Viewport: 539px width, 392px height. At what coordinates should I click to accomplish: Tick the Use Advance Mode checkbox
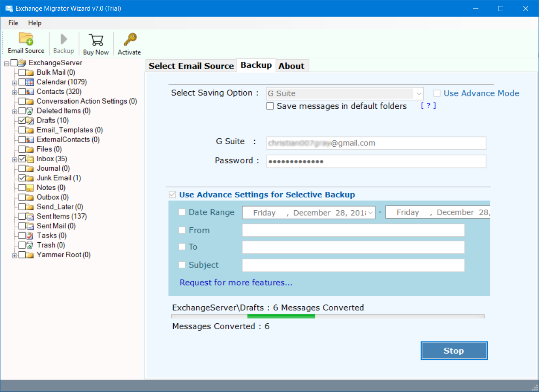click(437, 93)
